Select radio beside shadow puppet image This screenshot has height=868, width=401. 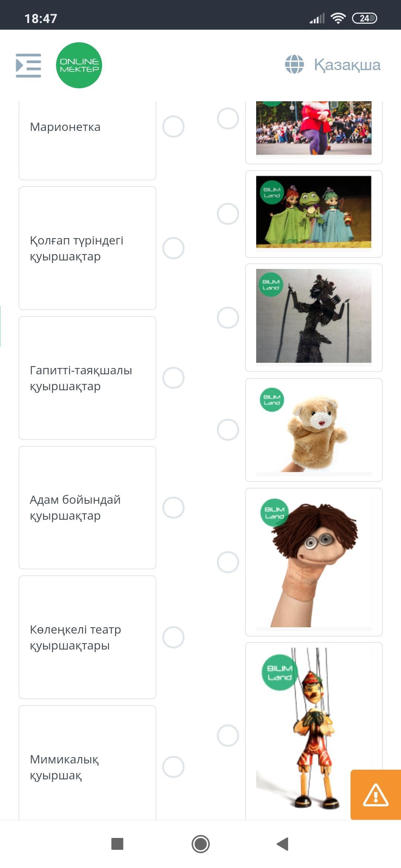(228, 318)
